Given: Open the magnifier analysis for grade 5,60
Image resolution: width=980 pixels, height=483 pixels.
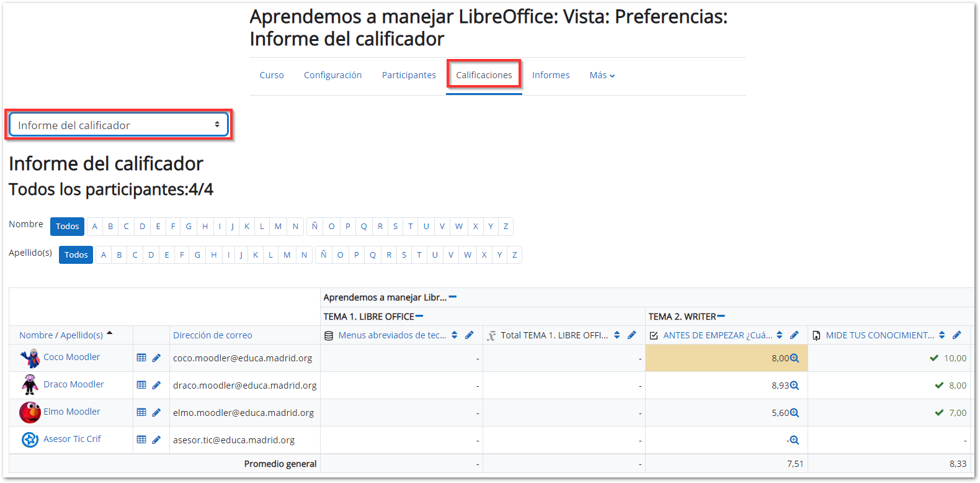Looking at the screenshot, I should coord(795,413).
